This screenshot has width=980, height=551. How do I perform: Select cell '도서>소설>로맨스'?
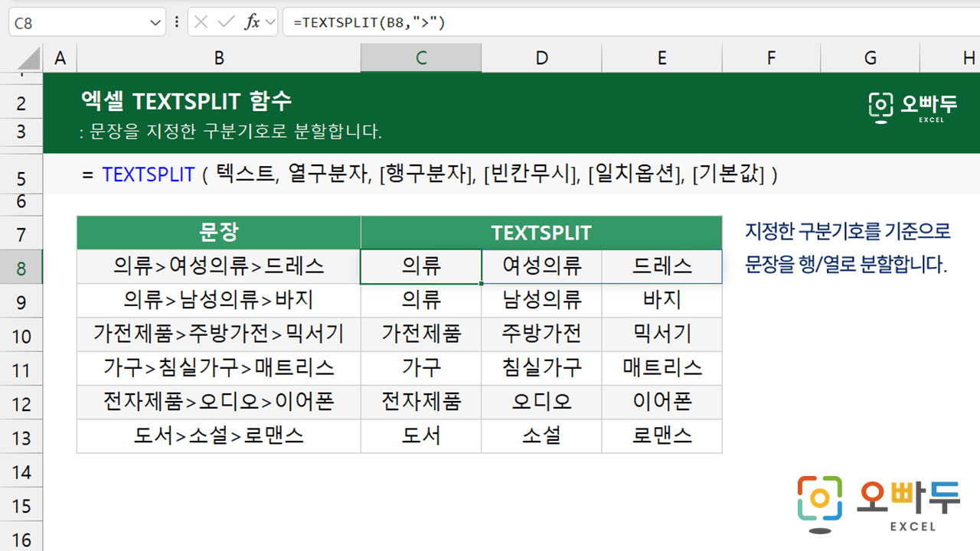[219, 435]
